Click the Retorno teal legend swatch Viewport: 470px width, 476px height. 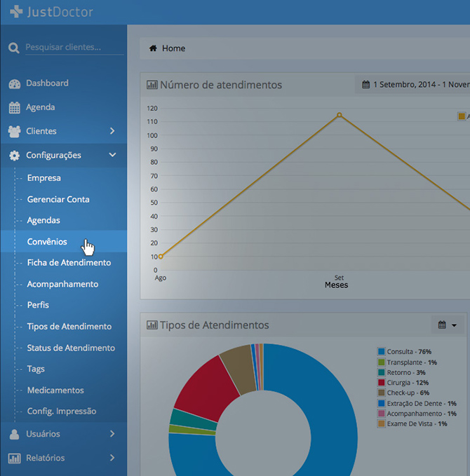pyautogui.click(x=382, y=372)
